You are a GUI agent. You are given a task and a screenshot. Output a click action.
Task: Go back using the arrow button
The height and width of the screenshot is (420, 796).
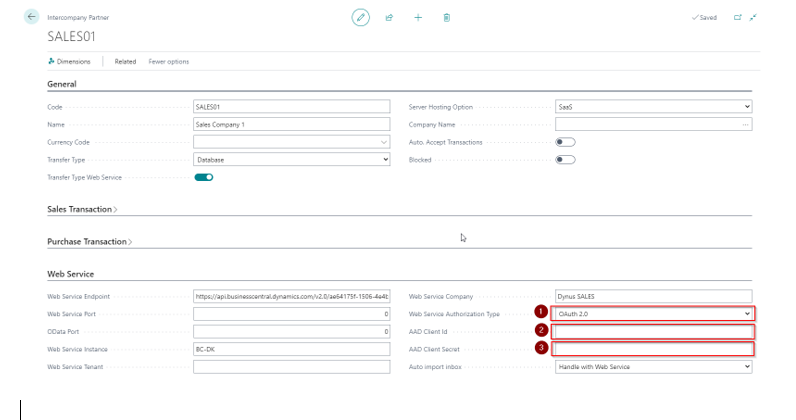[x=31, y=17]
